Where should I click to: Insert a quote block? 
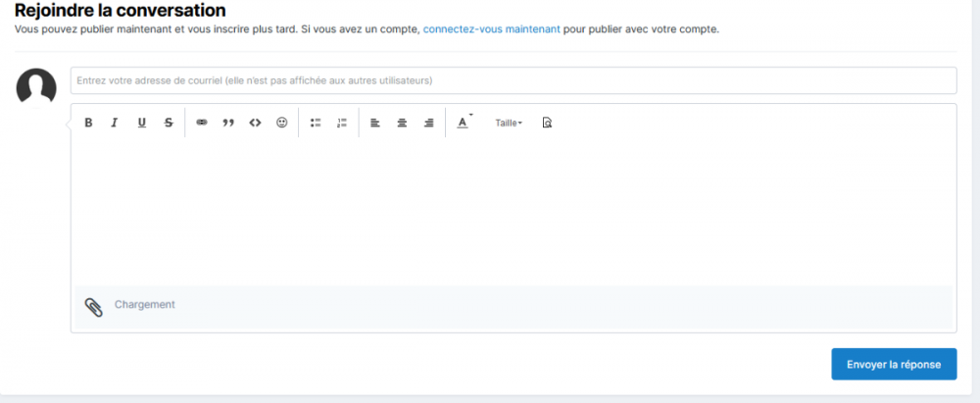click(228, 123)
